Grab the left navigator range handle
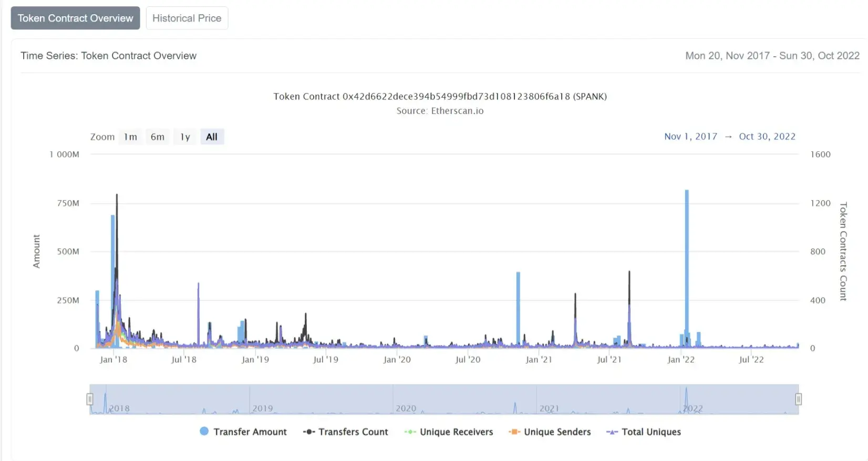Image resolution: width=868 pixels, height=461 pixels. point(90,400)
